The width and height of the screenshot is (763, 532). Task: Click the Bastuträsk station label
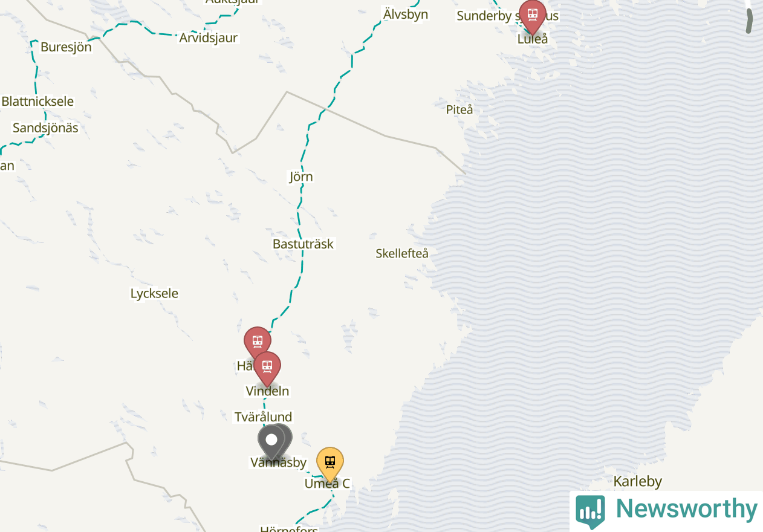pos(303,244)
